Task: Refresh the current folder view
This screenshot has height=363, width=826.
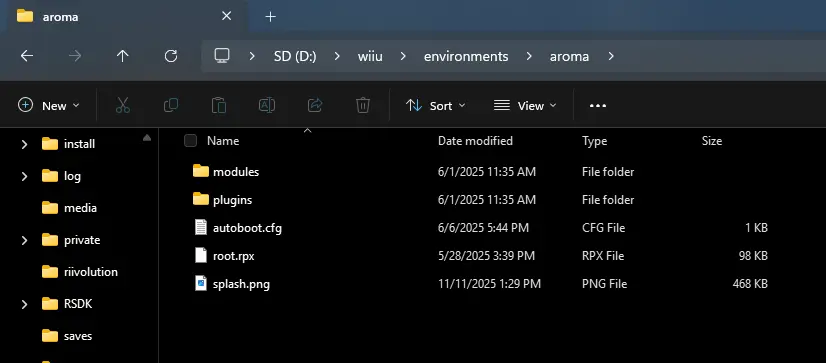Action: 171,56
